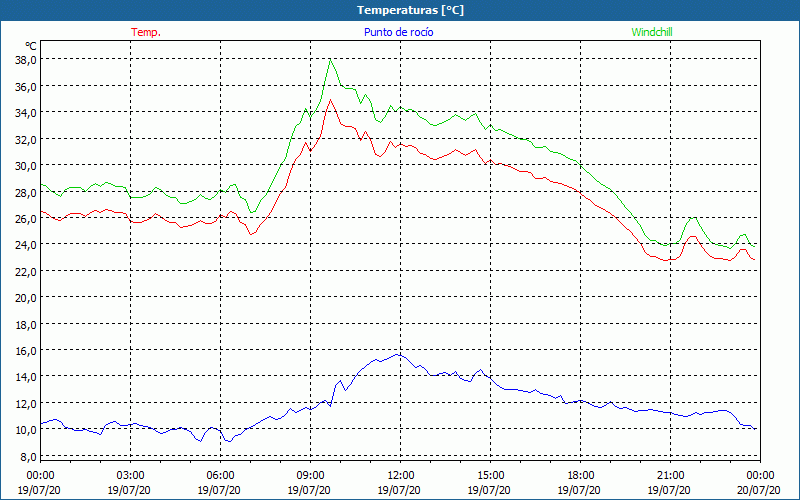Click the 34,0 y-axis label
The image size is (800, 500).
click(27, 113)
